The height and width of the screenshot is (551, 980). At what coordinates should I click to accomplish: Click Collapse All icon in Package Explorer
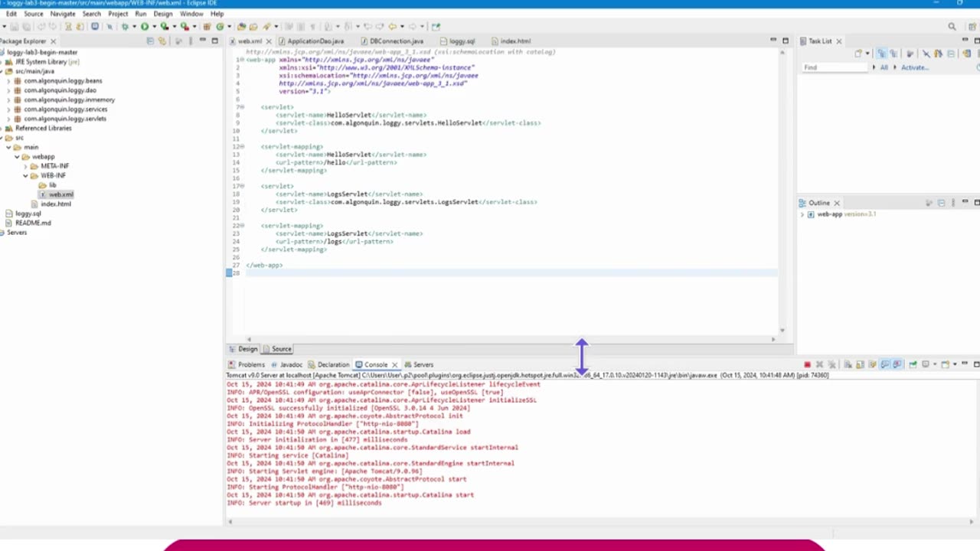point(150,41)
